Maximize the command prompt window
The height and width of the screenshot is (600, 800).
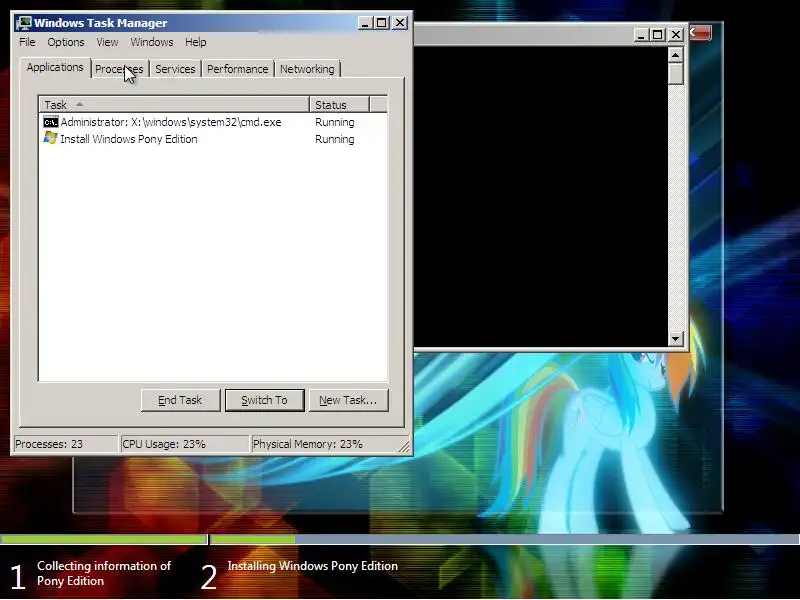(658, 35)
